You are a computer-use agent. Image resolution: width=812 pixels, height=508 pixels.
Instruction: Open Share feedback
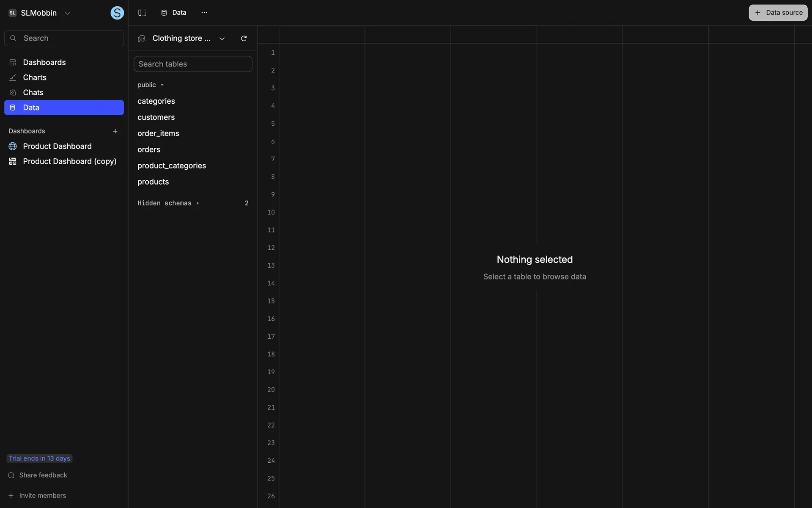tap(43, 475)
